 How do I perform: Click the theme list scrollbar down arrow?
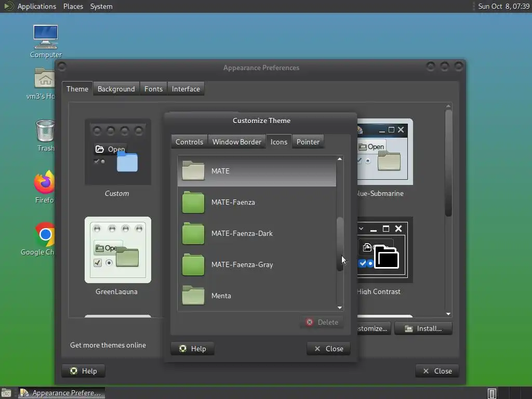point(448,314)
